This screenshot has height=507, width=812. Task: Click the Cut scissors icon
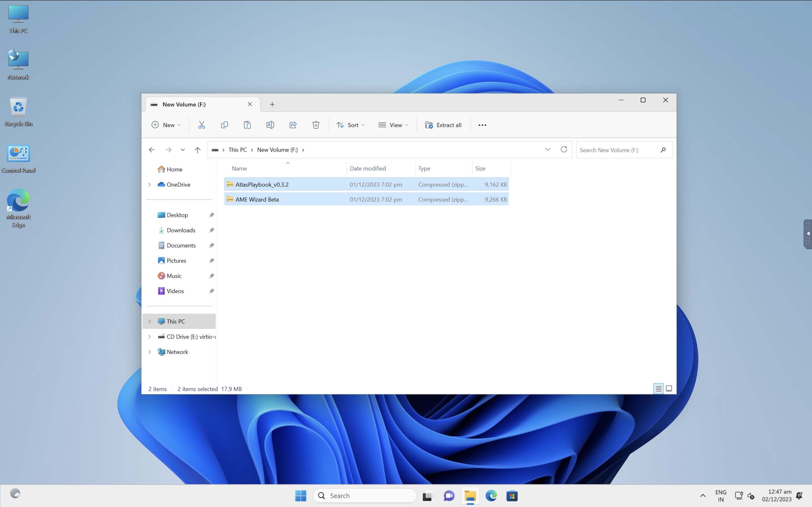tap(202, 124)
